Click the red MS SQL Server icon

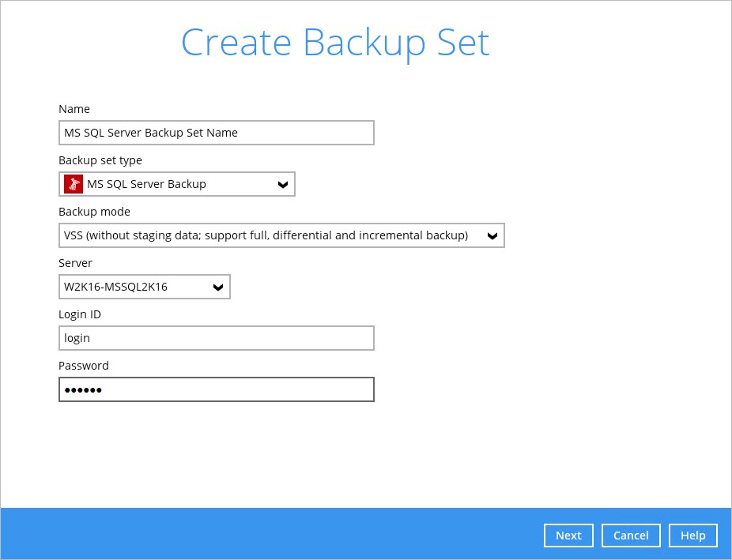point(74,184)
